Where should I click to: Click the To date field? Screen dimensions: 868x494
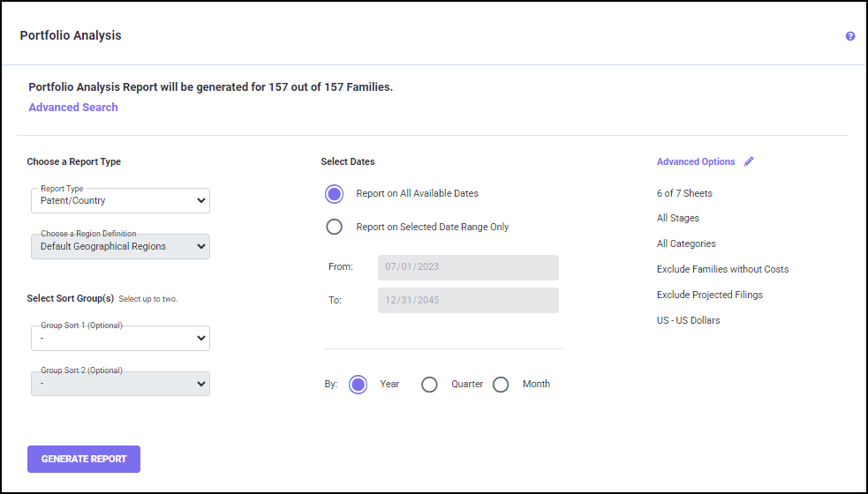click(x=468, y=300)
